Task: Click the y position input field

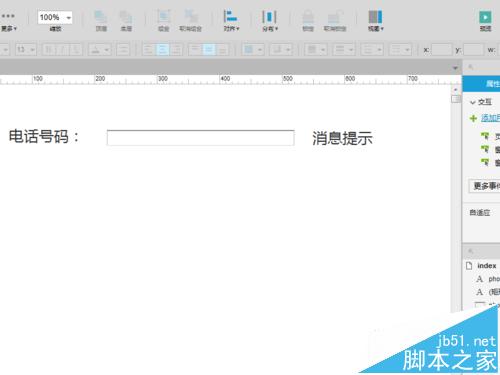Action: coord(473,50)
